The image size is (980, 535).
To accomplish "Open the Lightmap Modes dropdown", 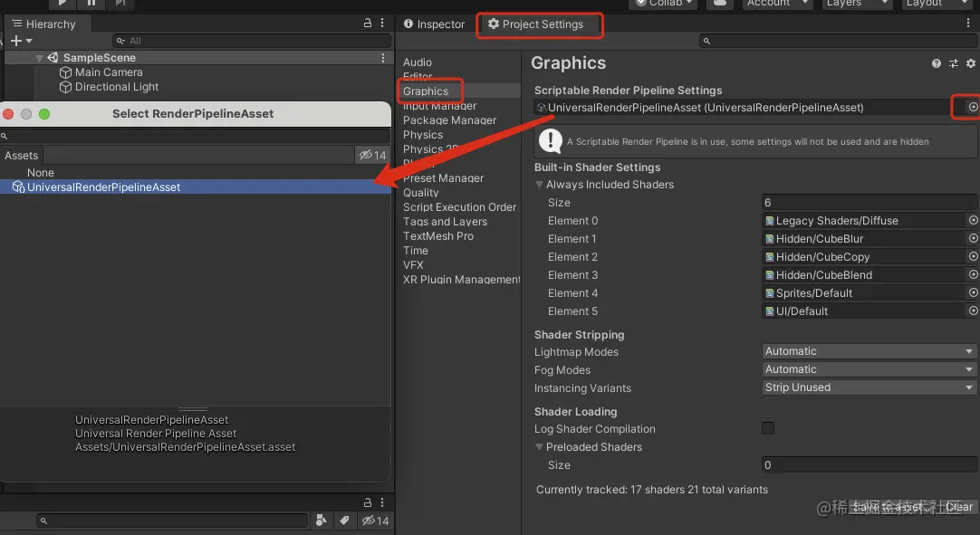I will 870,351.
